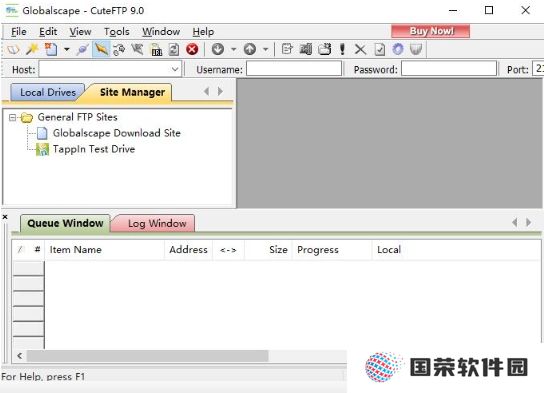
Task: Open the Upload icon's dropdown arrow
Action: click(265, 49)
